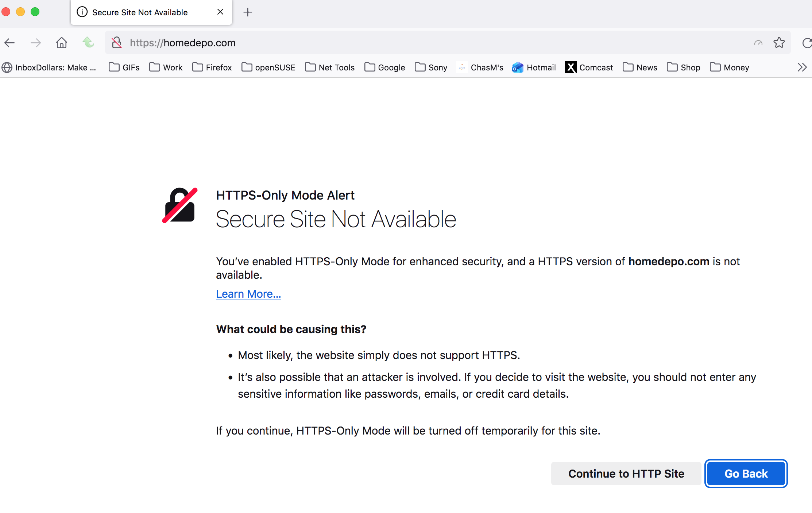The width and height of the screenshot is (812, 513).
Task: Click the green arrow extension icon
Action: (88, 43)
